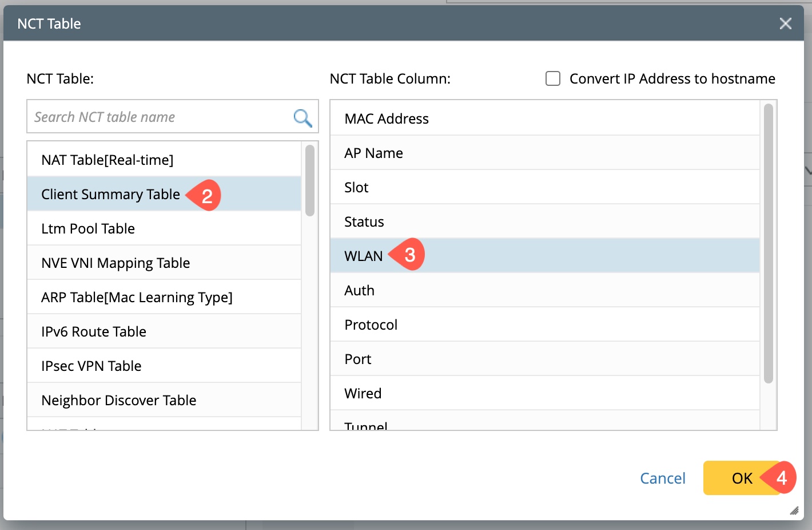The height and width of the screenshot is (530, 812).
Task: Choose Ltm Pool Table
Action: [x=88, y=228]
